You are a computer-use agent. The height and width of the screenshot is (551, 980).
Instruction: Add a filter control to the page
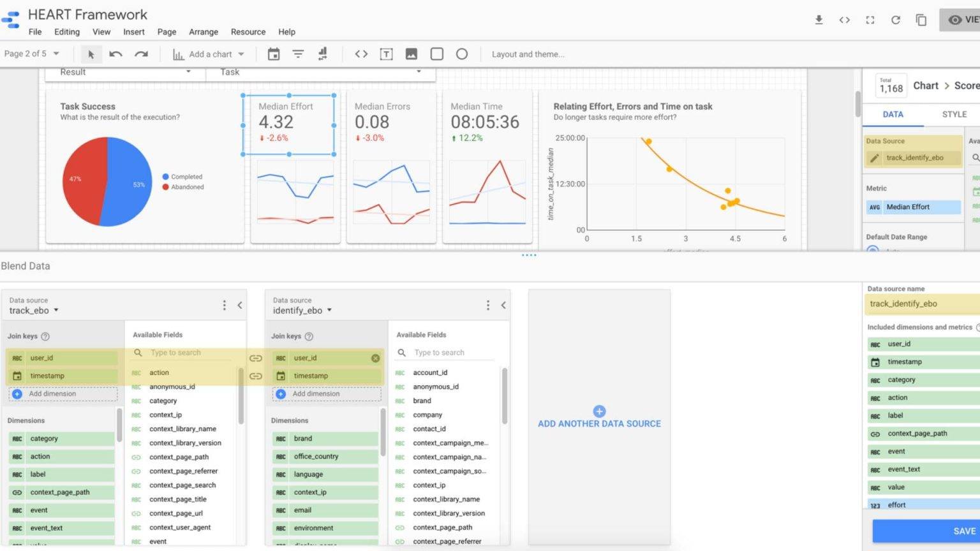point(298,54)
